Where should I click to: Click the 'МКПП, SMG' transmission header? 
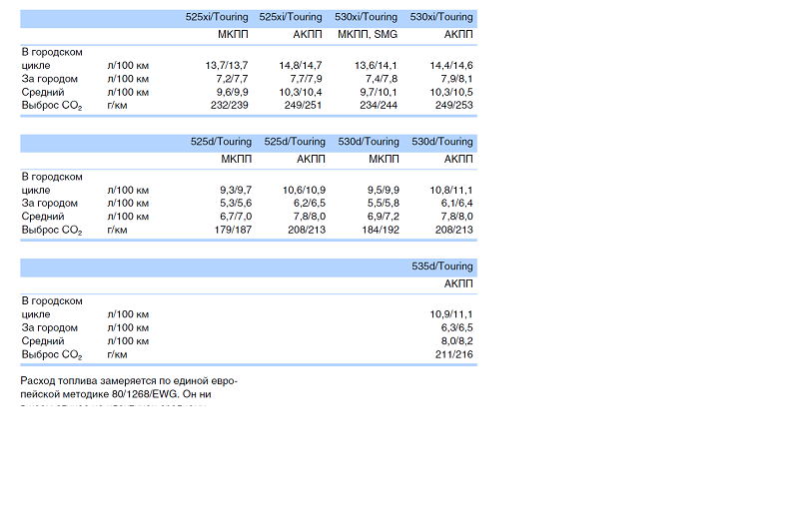tap(368, 34)
